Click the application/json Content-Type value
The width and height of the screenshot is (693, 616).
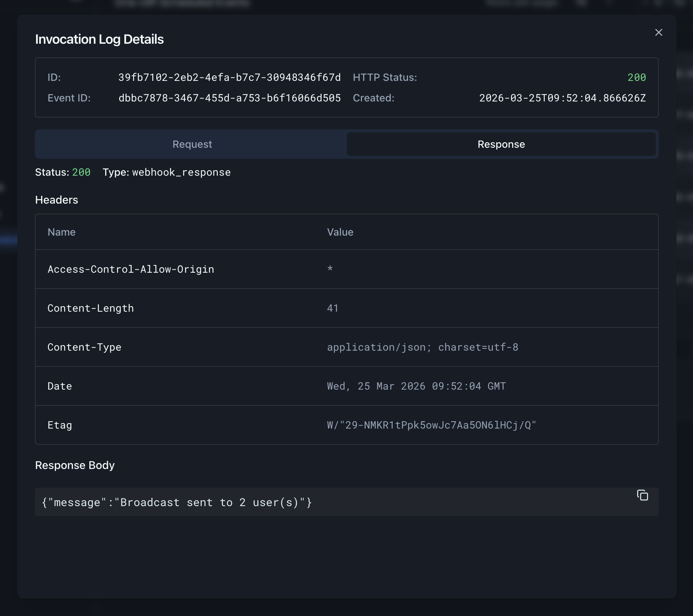coord(422,347)
